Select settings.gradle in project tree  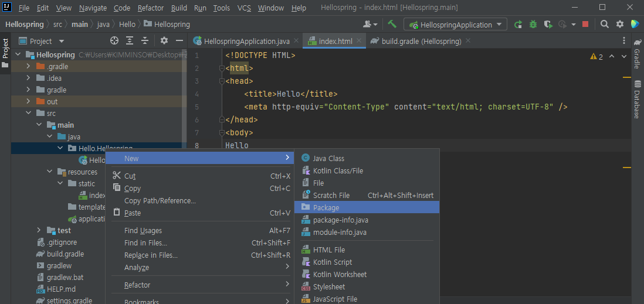pos(69,300)
